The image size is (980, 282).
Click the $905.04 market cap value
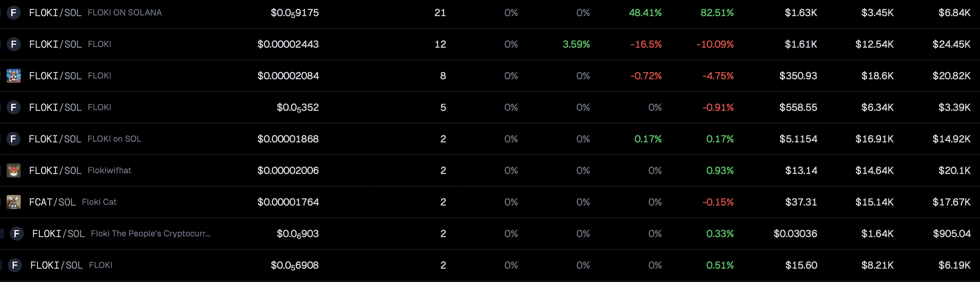[x=952, y=234]
